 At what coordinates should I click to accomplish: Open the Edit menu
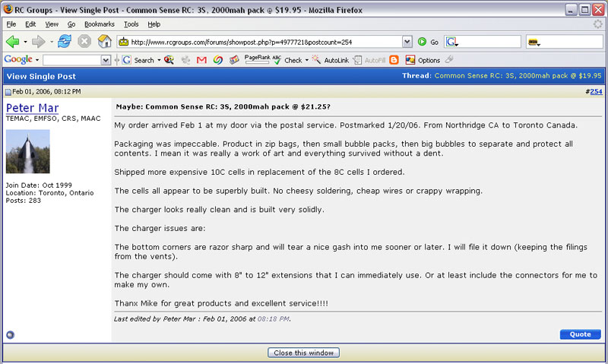coord(30,24)
